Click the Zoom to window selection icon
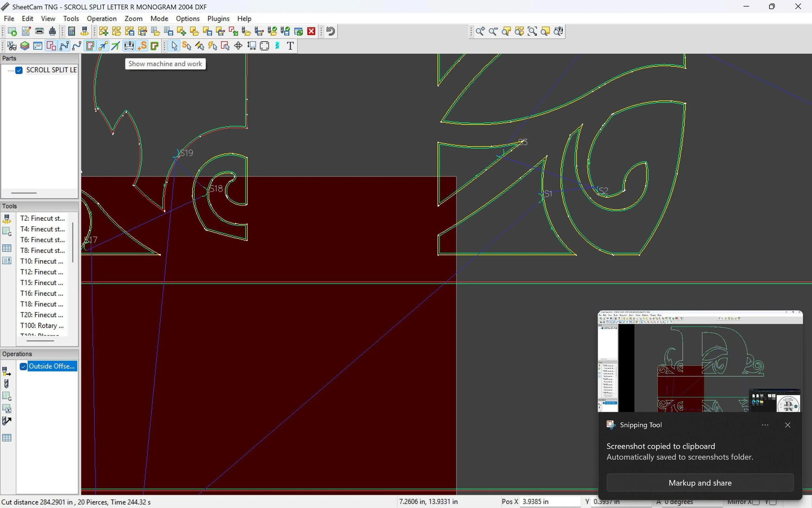 pos(532,31)
